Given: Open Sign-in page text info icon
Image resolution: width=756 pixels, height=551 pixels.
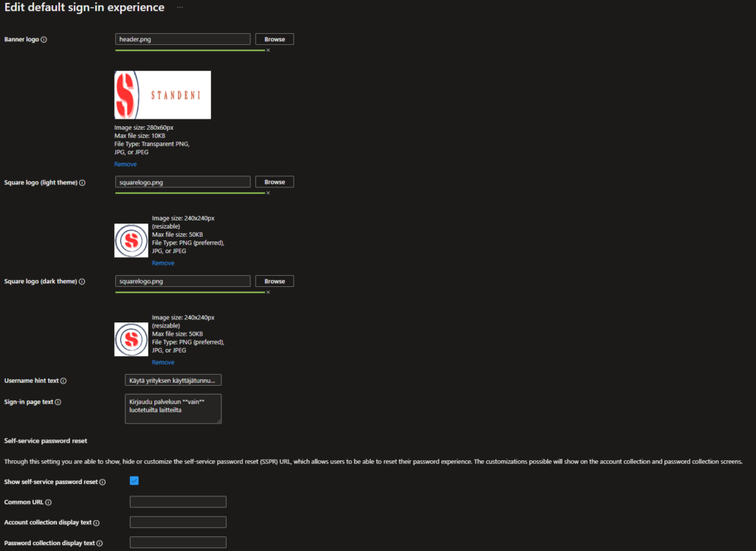Looking at the screenshot, I should click(58, 402).
